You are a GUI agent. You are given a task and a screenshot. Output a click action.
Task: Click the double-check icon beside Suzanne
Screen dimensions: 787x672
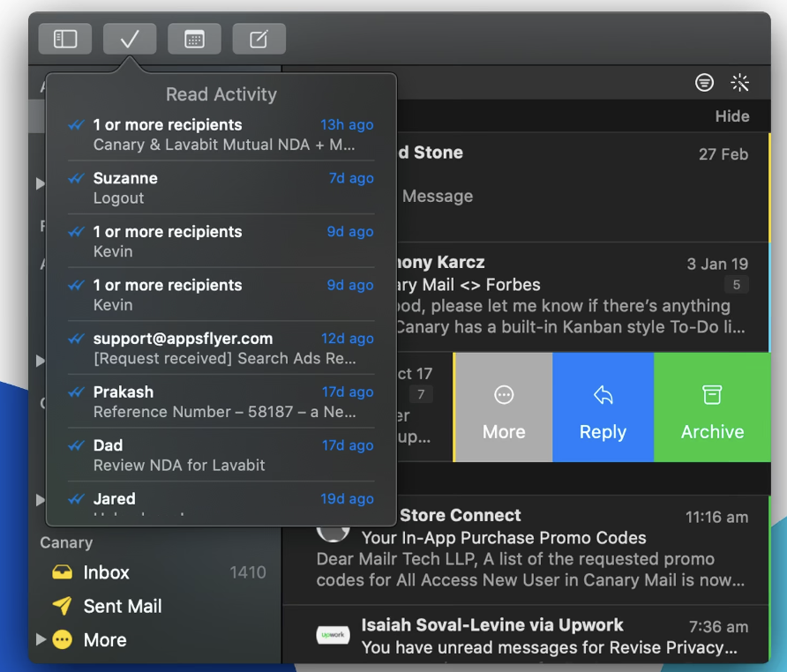(x=76, y=178)
